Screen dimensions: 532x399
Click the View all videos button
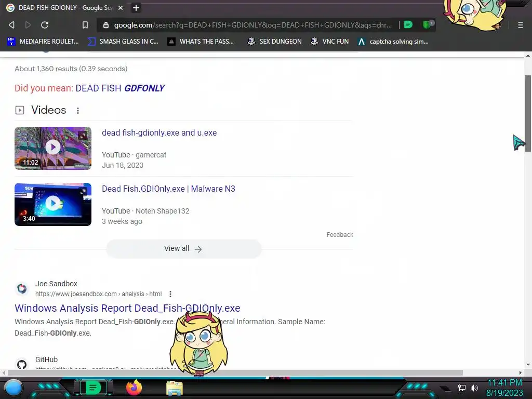tap(183, 249)
